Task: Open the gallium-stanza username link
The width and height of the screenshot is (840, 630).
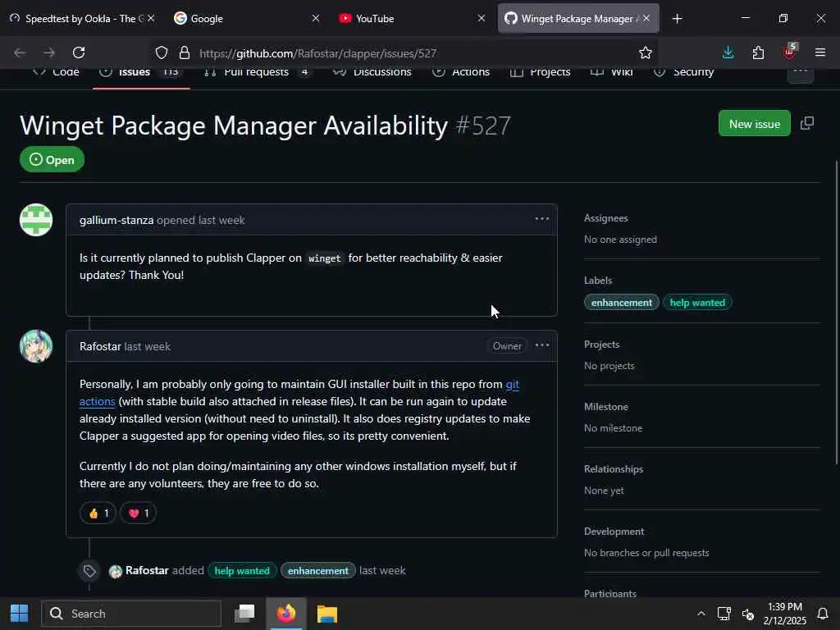Action: point(116,220)
